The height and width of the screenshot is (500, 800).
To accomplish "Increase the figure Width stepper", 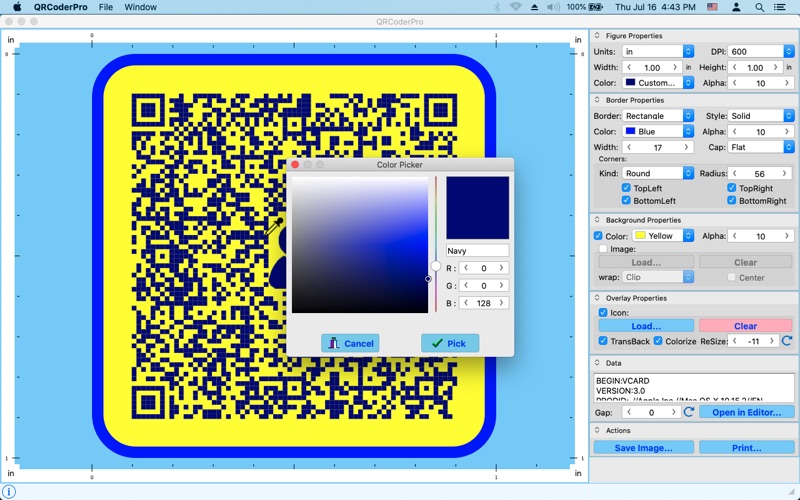I will pyautogui.click(x=675, y=67).
